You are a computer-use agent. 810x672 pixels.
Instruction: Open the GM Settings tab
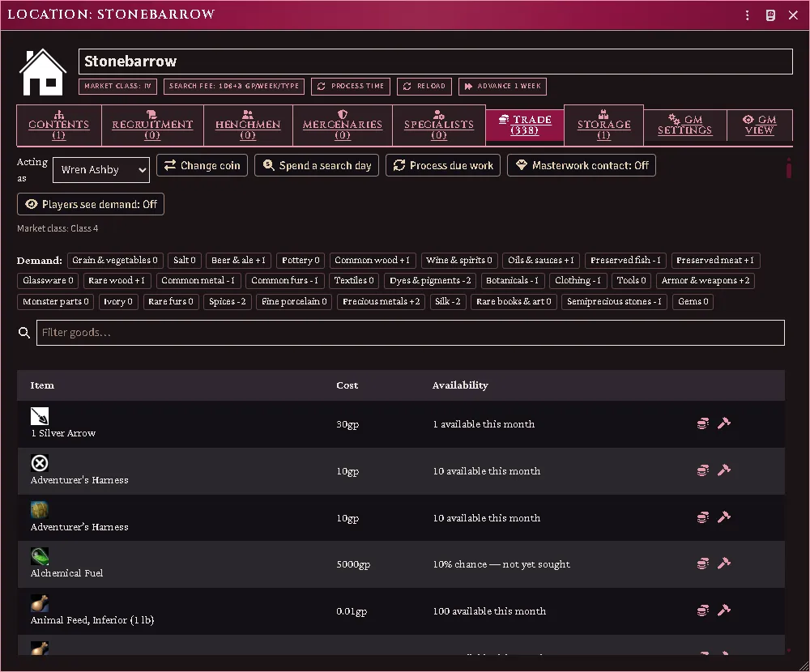[685, 125]
